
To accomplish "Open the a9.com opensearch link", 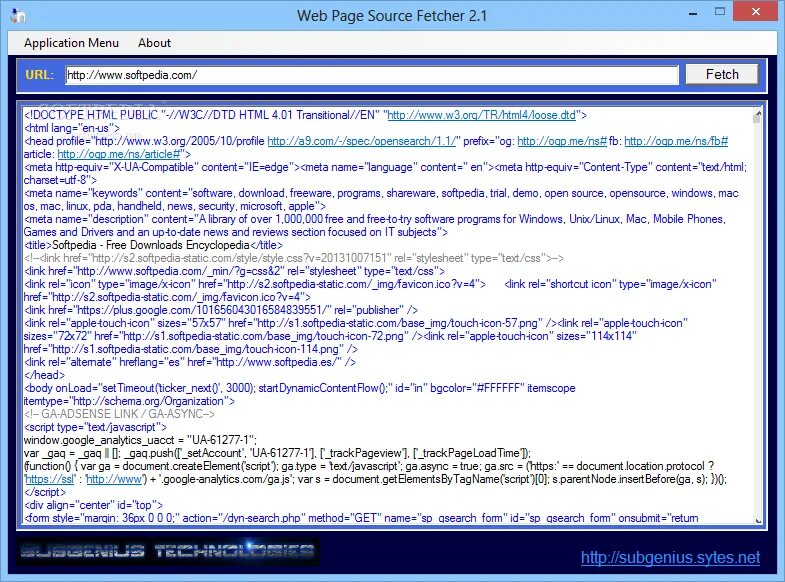I will pyautogui.click(x=361, y=141).
